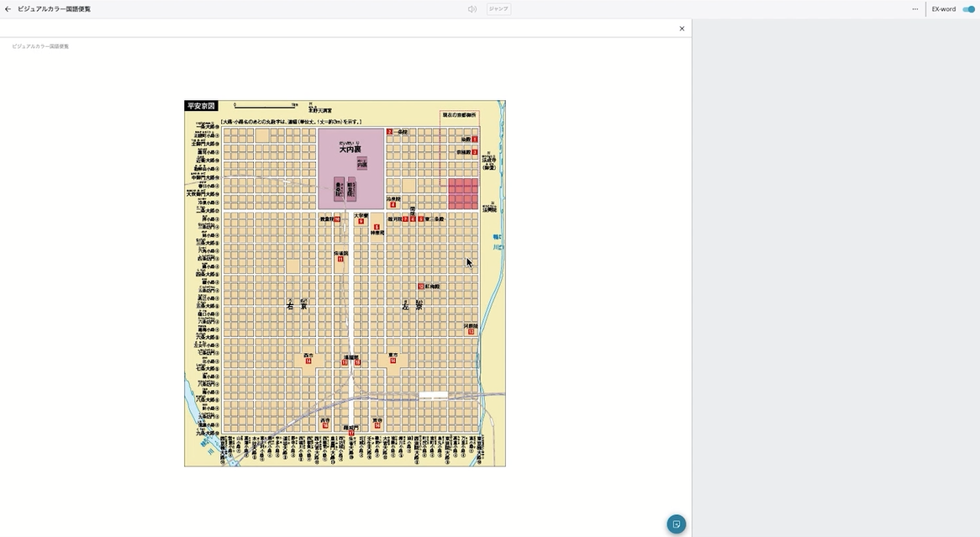Click the red marker under 河原院
The height and width of the screenshot is (537, 980).
pyautogui.click(x=471, y=332)
